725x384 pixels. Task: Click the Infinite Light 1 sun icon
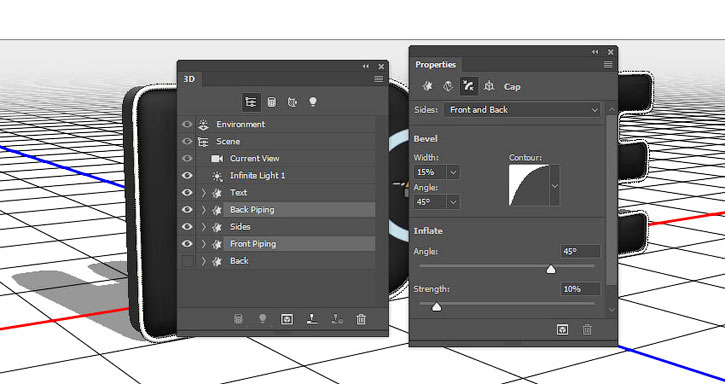[217, 176]
